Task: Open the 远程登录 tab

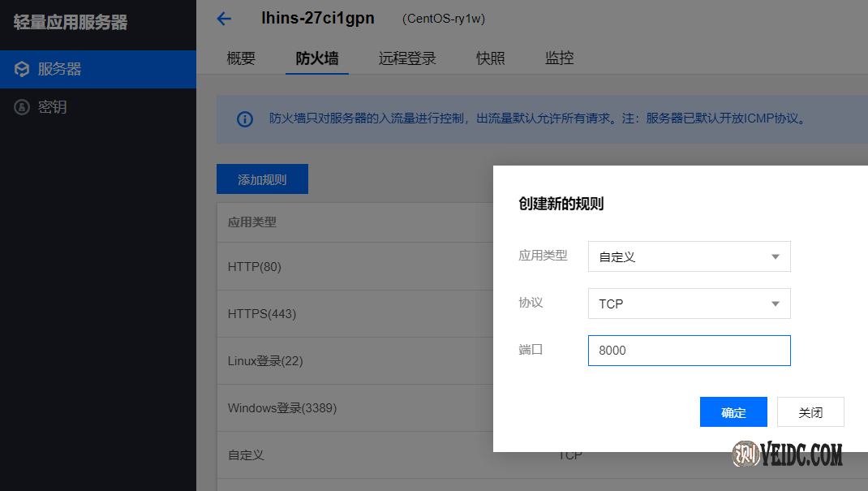Action: click(407, 58)
